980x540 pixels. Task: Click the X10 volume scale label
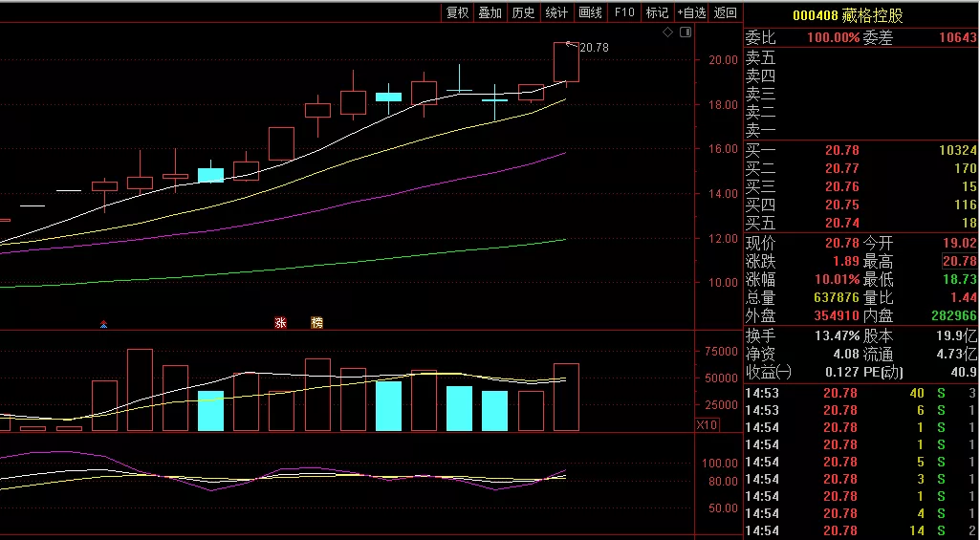coord(707,425)
